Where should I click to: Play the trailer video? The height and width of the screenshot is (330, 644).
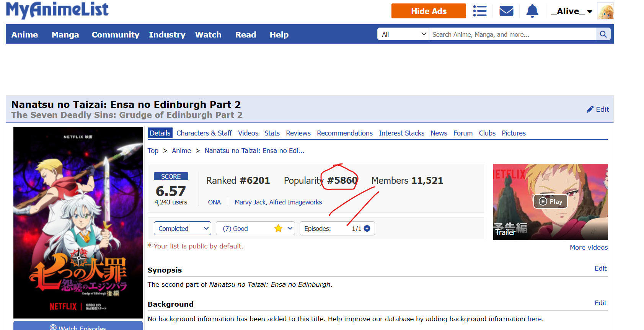tap(550, 202)
